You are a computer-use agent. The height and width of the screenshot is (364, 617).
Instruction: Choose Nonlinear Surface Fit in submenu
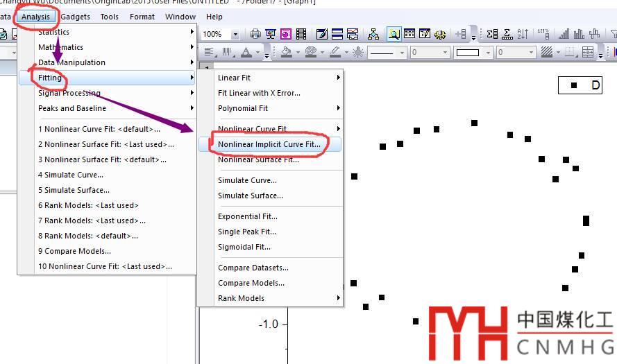[x=270, y=159]
